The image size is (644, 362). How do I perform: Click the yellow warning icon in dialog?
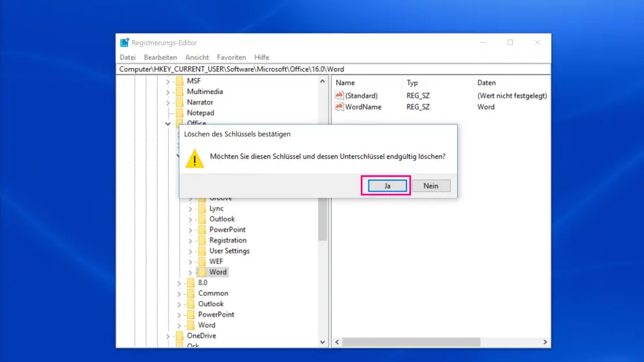pos(194,158)
